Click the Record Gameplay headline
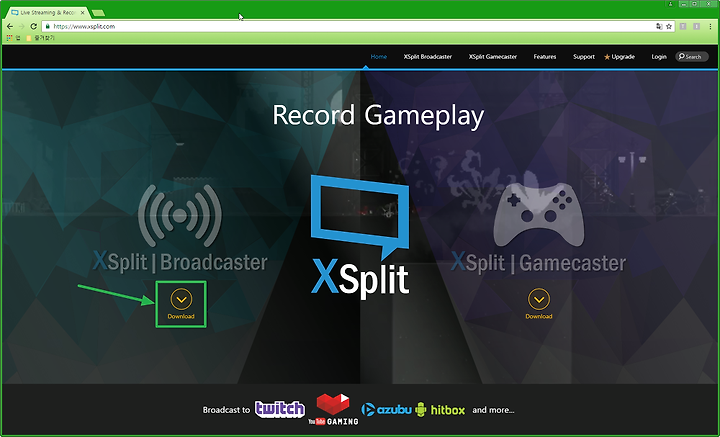 tap(378, 116)
